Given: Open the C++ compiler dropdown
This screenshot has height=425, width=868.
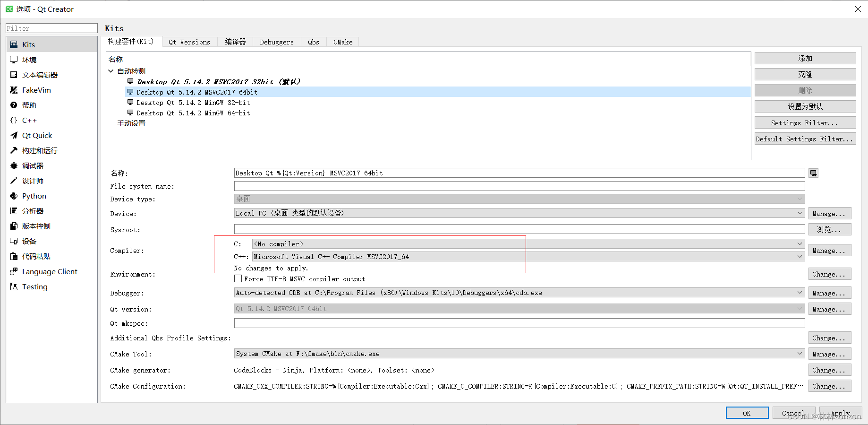Looking at the screenshot, I should pyautogui.click(x=528, y=257).
